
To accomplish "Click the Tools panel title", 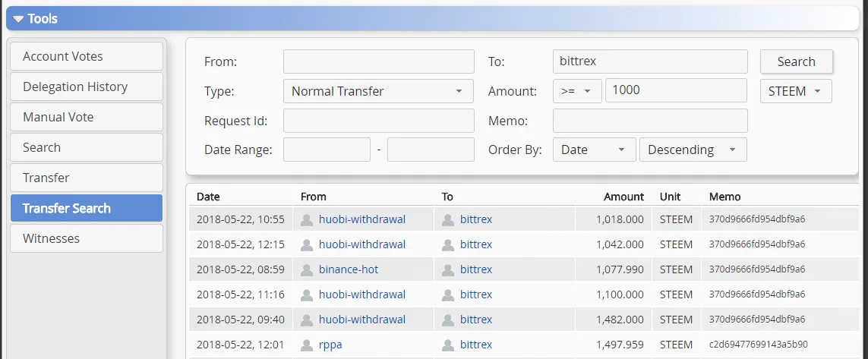I will 43,19.
